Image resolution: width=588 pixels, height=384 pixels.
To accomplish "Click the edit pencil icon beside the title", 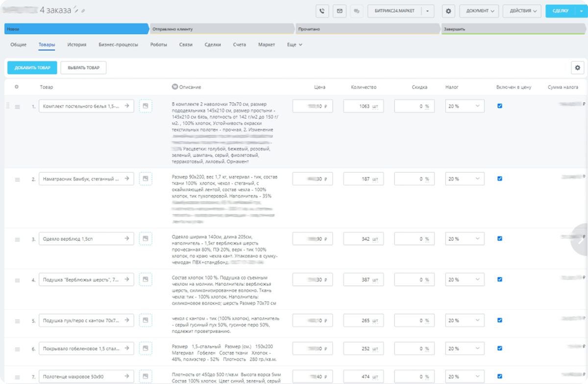I will (75, 10).
